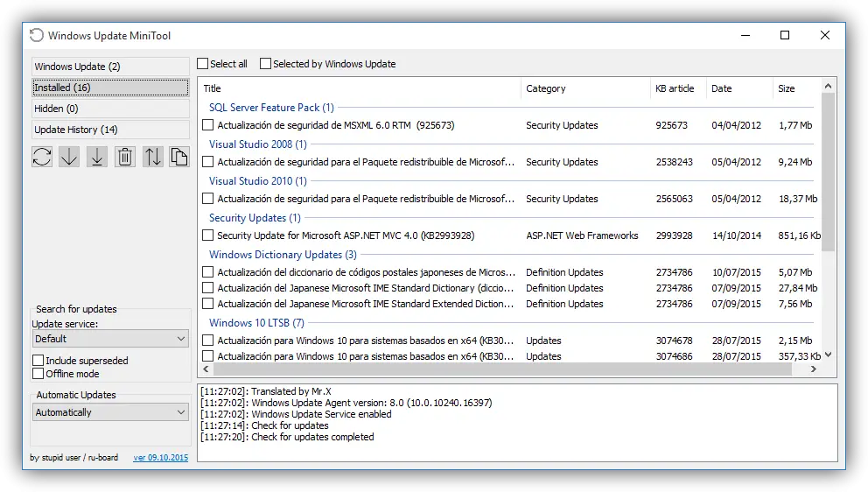868x492 pixels.
Task: Click the date cell 10/07/2015
Action: (736, 272)
